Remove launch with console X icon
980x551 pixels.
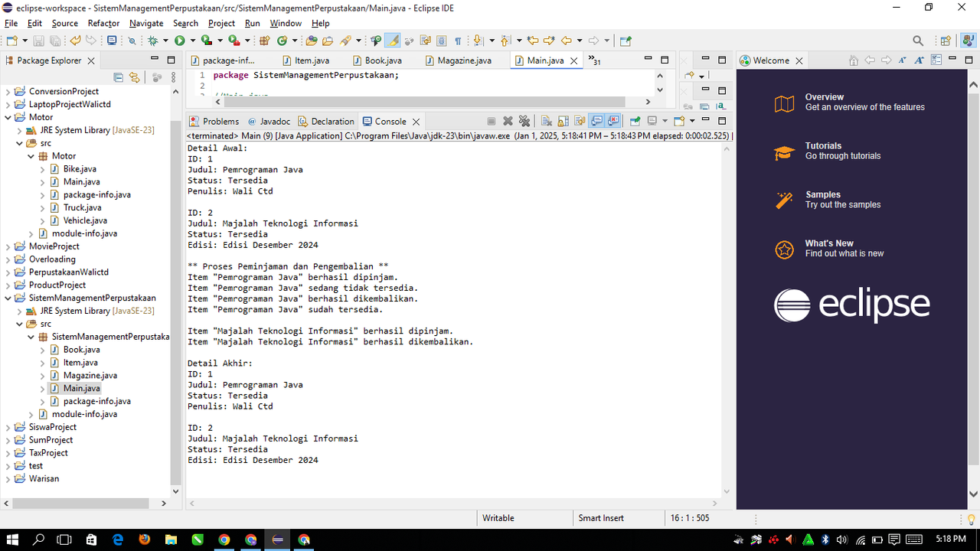[508, 121]
